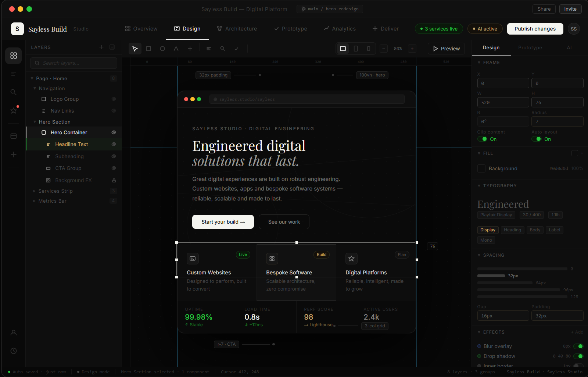Hide the Headline Text layer
This screenshot has height=377, width=588.
click(x=114, y=144)
